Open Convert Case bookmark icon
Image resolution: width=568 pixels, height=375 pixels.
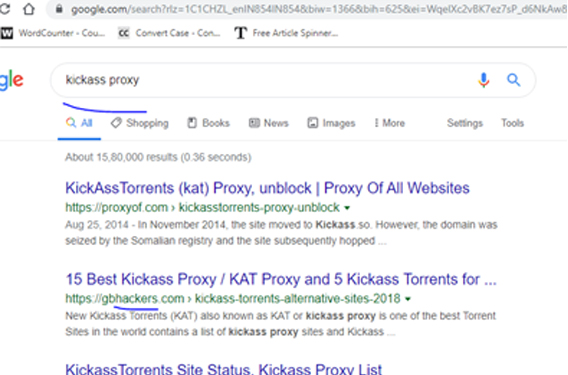[124, 33]
